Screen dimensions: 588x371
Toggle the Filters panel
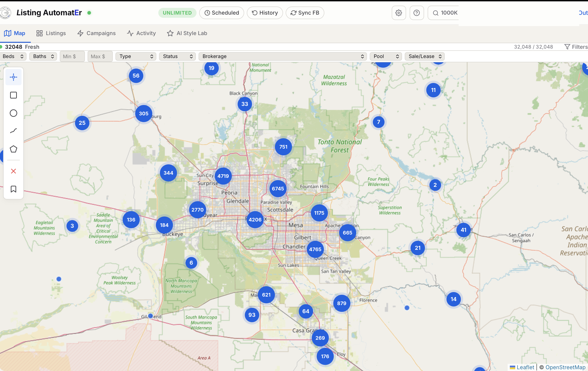pyautogui.click(x=576, y=47)
